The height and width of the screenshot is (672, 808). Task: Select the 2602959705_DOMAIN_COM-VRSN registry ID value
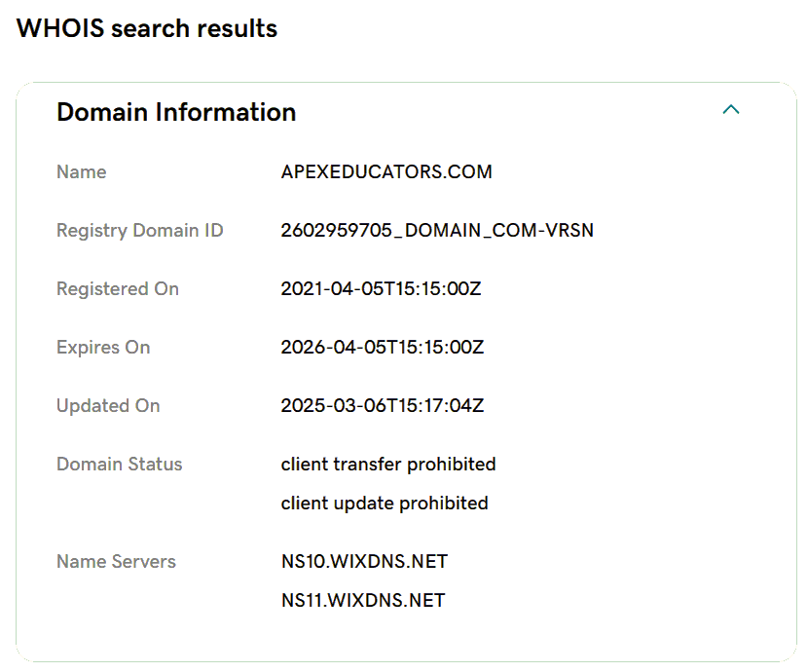pos(437,231)
